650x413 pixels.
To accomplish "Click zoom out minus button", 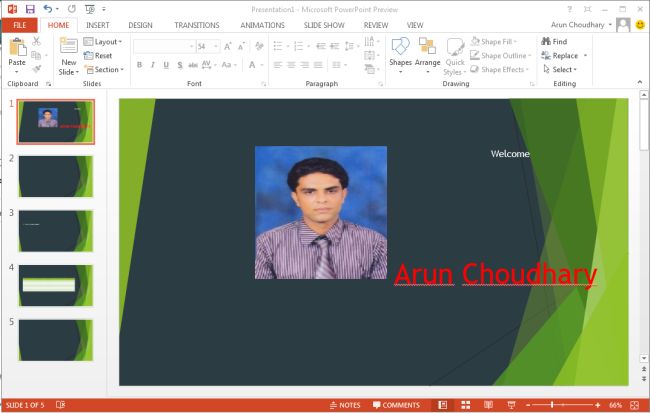I will point(528,405).
